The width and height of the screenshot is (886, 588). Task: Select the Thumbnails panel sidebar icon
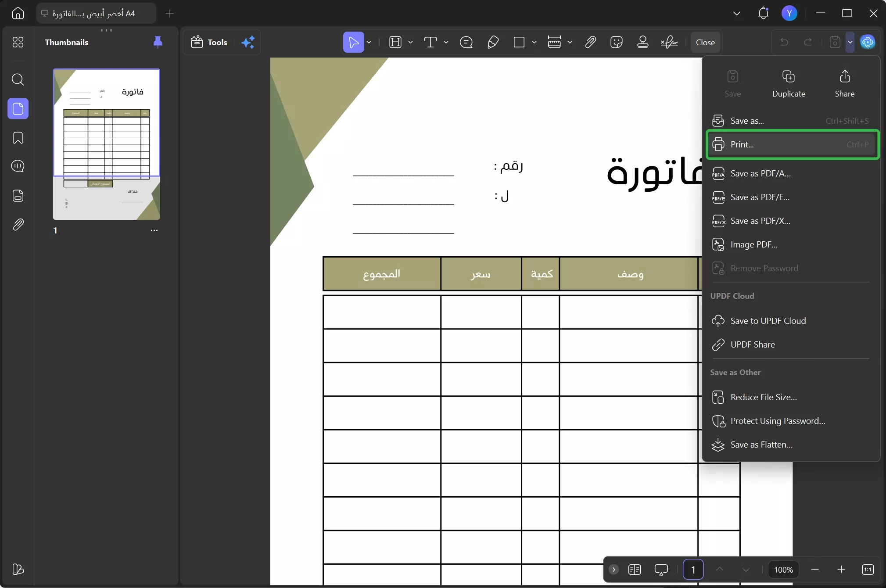click(18, 108)
